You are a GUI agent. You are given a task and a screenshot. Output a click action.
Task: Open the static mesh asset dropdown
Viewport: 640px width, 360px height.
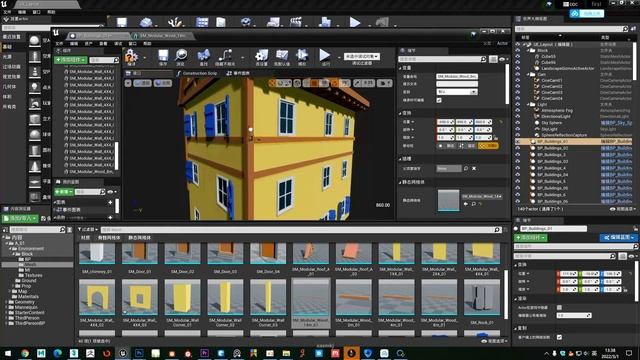click(x=482, y=196)
